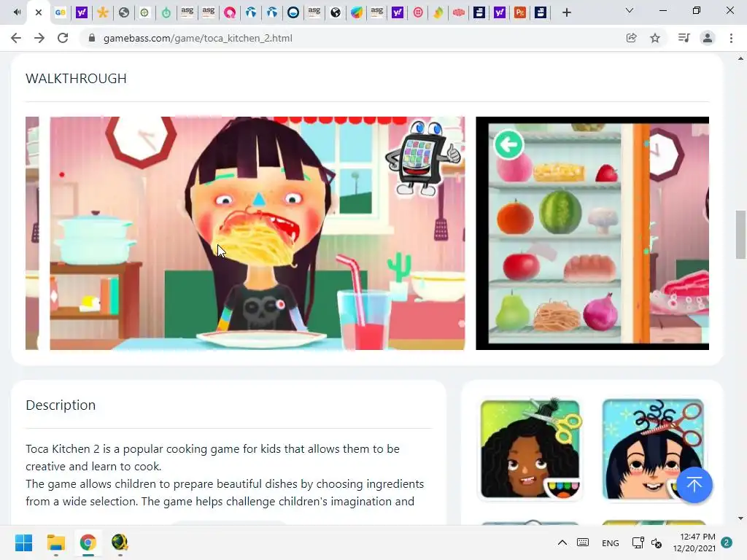747x560 pixels.
Task: Open the orange asterisk favicon tab
Action: point(102,12)
